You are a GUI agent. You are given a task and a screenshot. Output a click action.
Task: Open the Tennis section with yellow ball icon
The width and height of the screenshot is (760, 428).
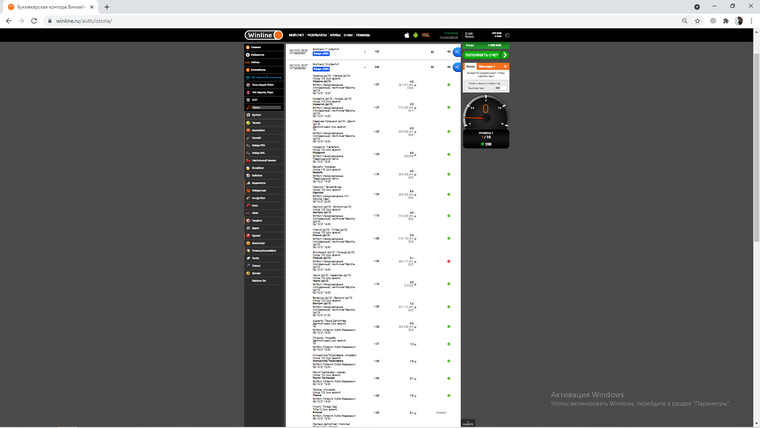point(264,123)
